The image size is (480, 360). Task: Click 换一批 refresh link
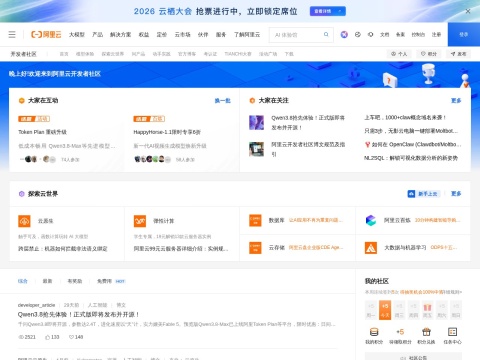[x=222, y=100]
